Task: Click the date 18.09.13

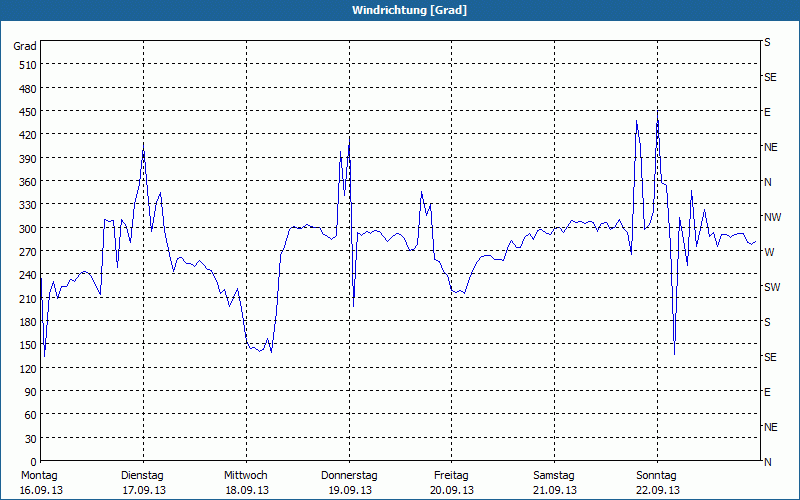Action: point(247,490)
